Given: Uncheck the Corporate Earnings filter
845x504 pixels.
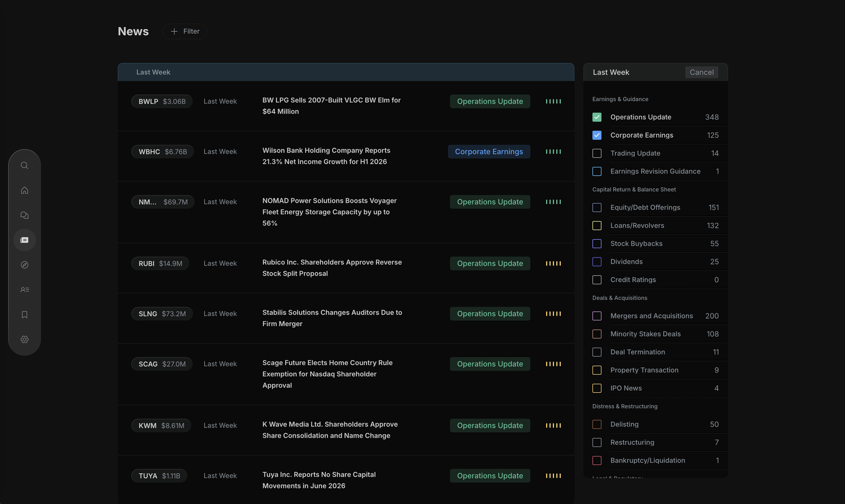Looking at the screenshot, I should [x=597, y=135].
